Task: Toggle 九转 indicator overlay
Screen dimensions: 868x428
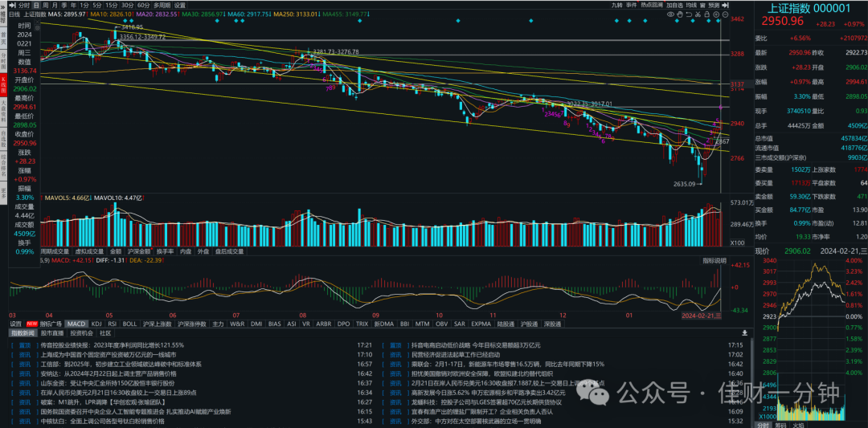Action: click(x=617, y=5)
